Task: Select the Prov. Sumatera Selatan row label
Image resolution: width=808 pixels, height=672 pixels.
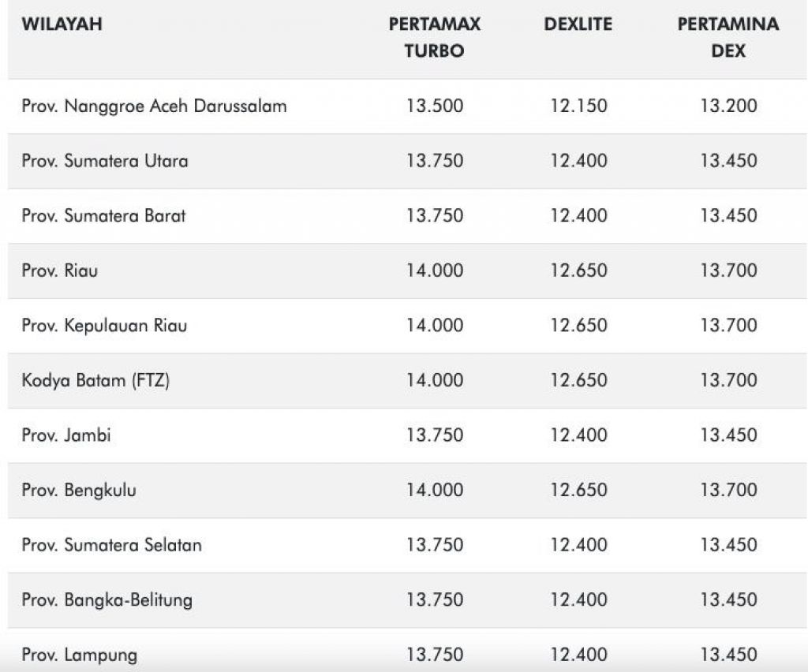Action: (x=111, y=544)
